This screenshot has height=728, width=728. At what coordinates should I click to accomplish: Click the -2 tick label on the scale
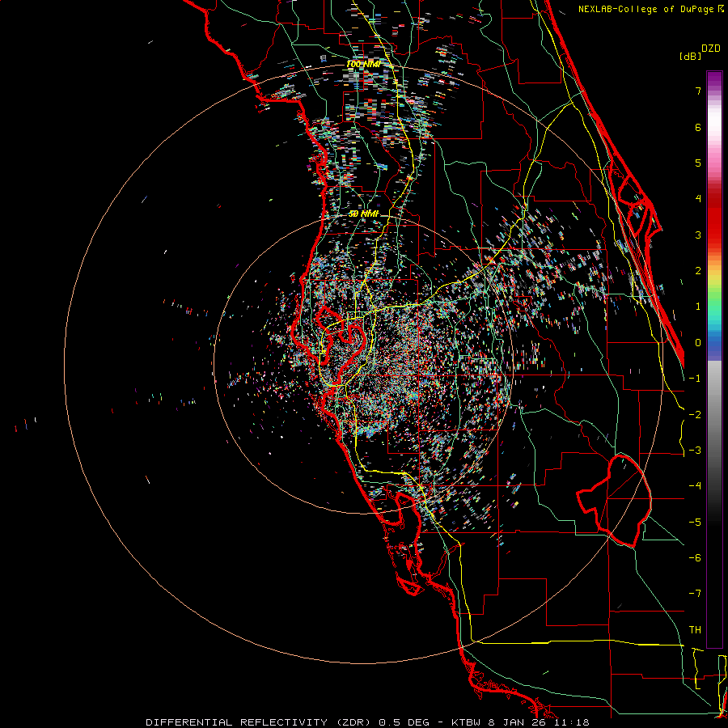(x=695, y=415)
